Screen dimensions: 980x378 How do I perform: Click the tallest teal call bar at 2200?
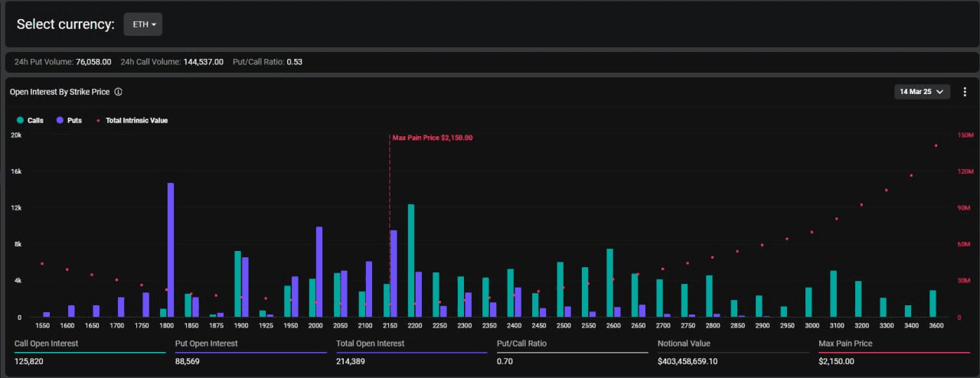[x=411, y=260]
